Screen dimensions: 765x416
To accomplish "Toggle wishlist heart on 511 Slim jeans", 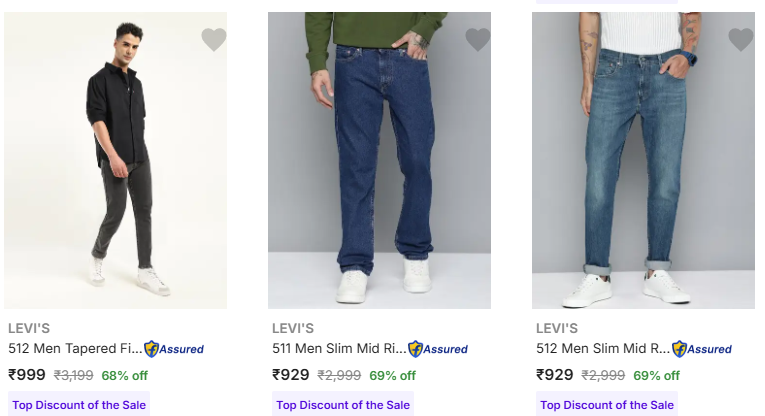I will (x=478, y=40).
